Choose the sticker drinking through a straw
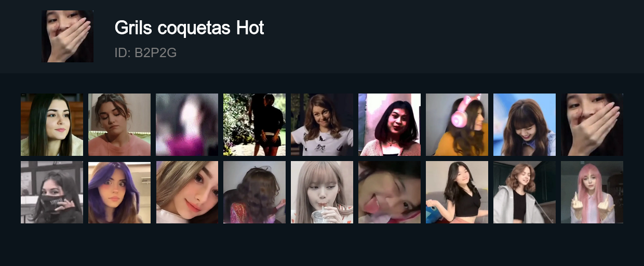Viewport: 644px width, 266px height. pos(322,192)
